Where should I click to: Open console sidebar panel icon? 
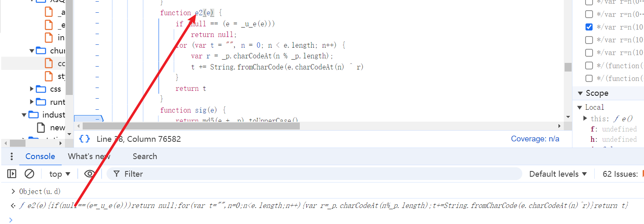[12, 174]
